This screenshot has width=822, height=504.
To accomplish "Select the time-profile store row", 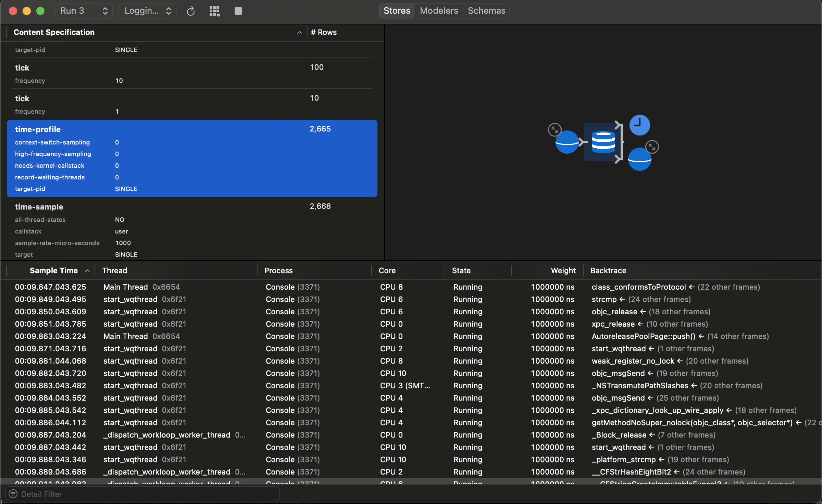I will (x=192, y=158).
